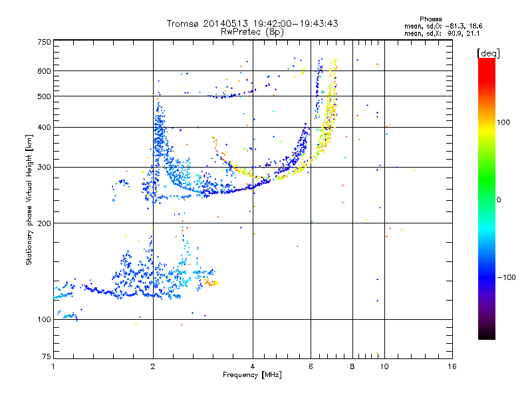Click the y-axis tick label '750'

(x=45, y=42)
